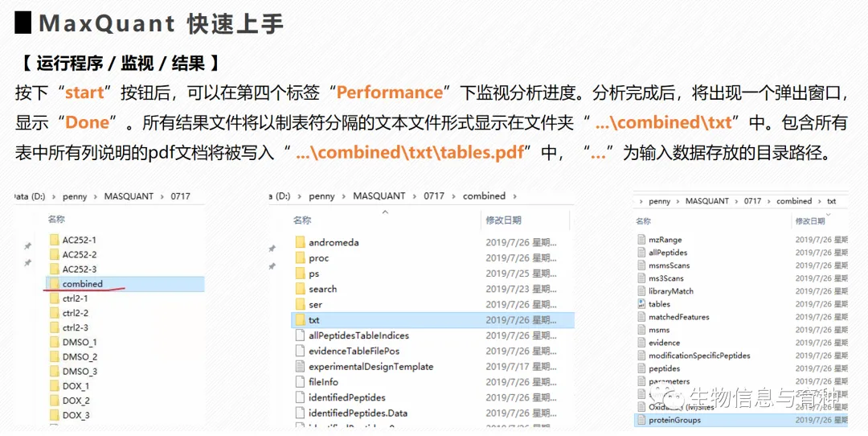Expand chevron after 0717 in right breadcrumb
This screenshot has width=868, height=436.
coord(769,202)
